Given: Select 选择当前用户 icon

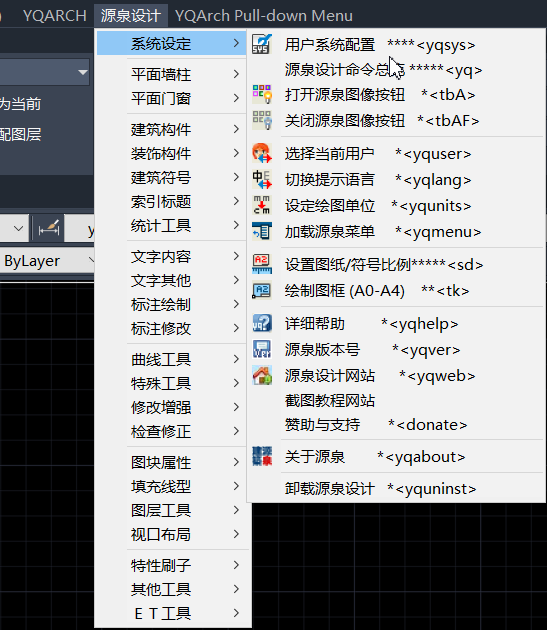Looking at the screenshot, I should pyautogui.click(x=262, y=153).
